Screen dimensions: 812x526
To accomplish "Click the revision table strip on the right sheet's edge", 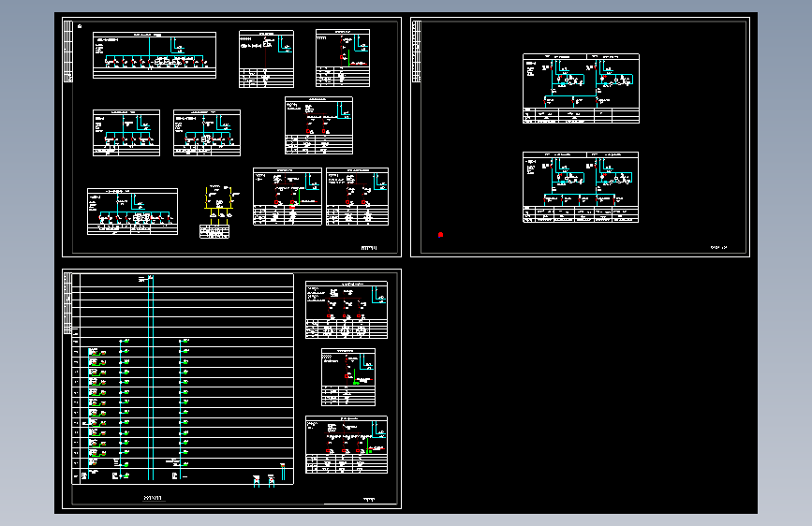I will (417, 51).
